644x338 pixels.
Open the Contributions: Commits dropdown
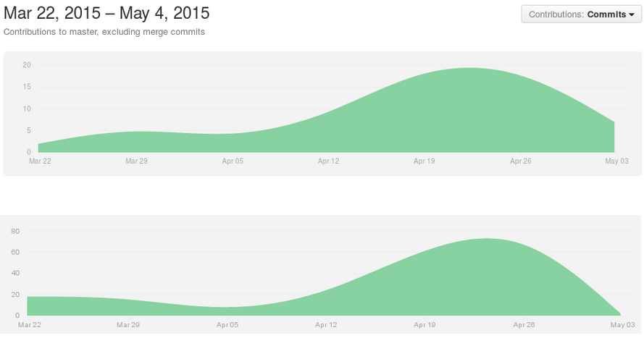pyautogui.click(x=580, y=14)
